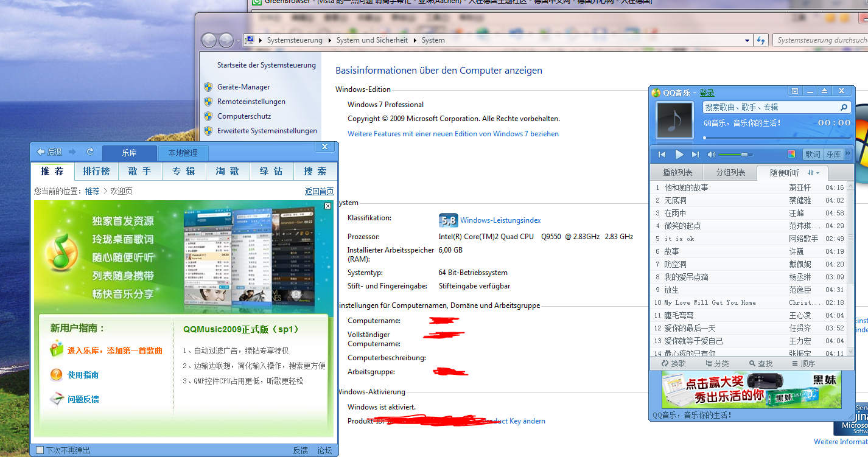868x457 pixels.
Task: Click forward arrow in music library window
Action: tap(72, 152)
